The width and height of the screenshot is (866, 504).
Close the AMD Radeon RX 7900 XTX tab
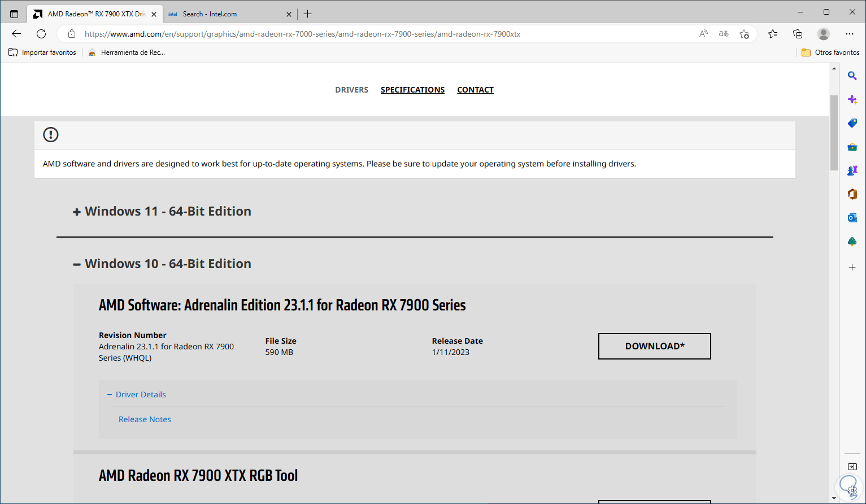click(154, 14)
